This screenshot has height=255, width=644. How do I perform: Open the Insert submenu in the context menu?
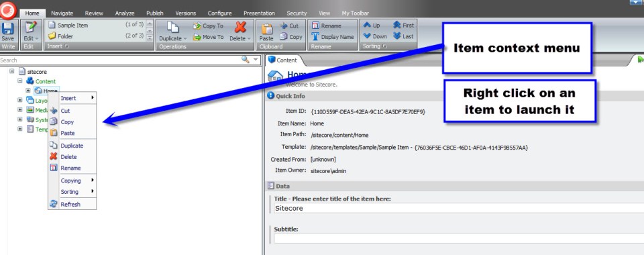pyautogui.click(x=72, y=98)
